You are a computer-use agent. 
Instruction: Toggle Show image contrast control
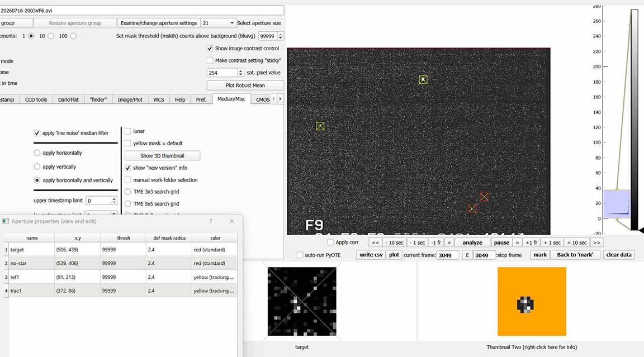pos(210,49)
